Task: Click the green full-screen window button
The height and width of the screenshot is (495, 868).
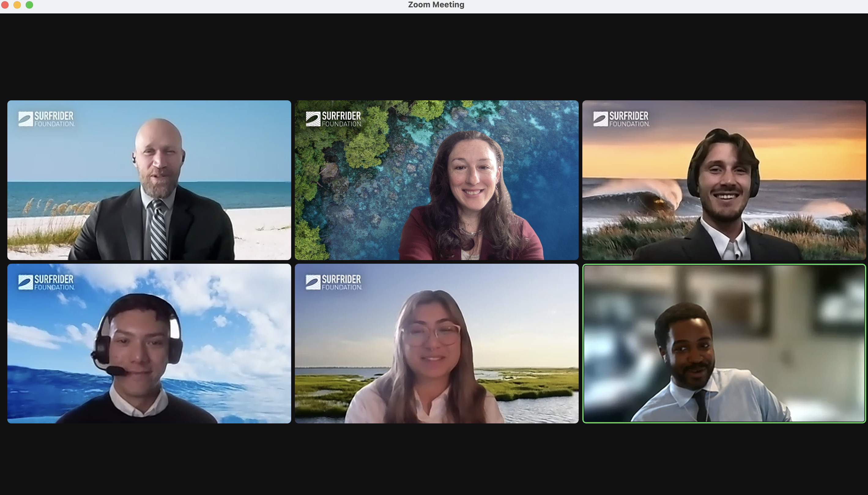Action: (30, 5)
